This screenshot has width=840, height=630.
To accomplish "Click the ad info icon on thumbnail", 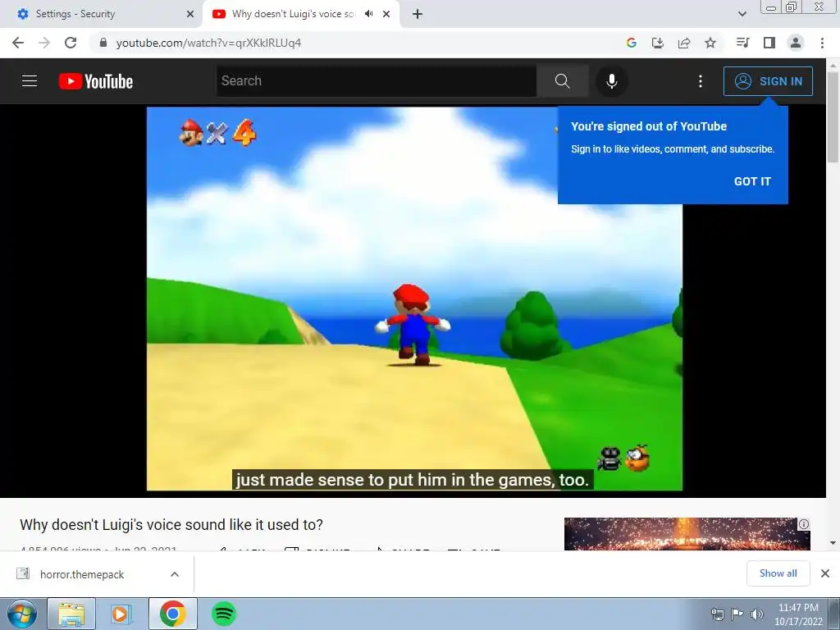I will click(804, 524).
